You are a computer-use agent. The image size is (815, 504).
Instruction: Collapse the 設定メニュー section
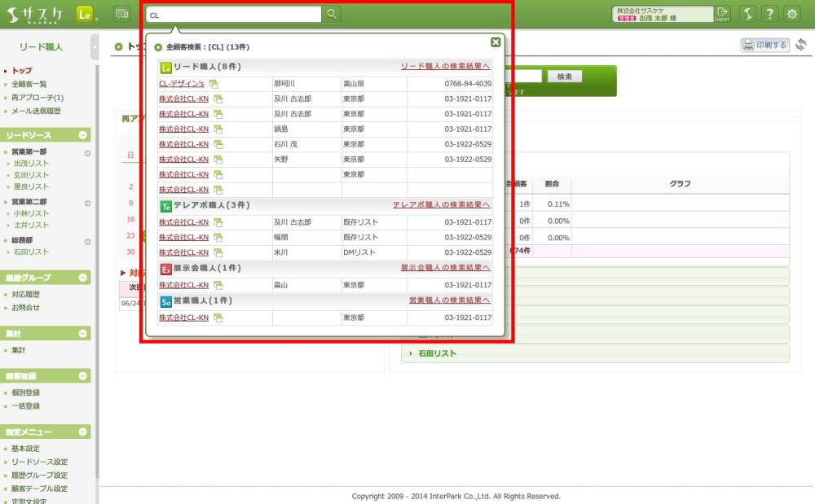(x=83, y=432)
